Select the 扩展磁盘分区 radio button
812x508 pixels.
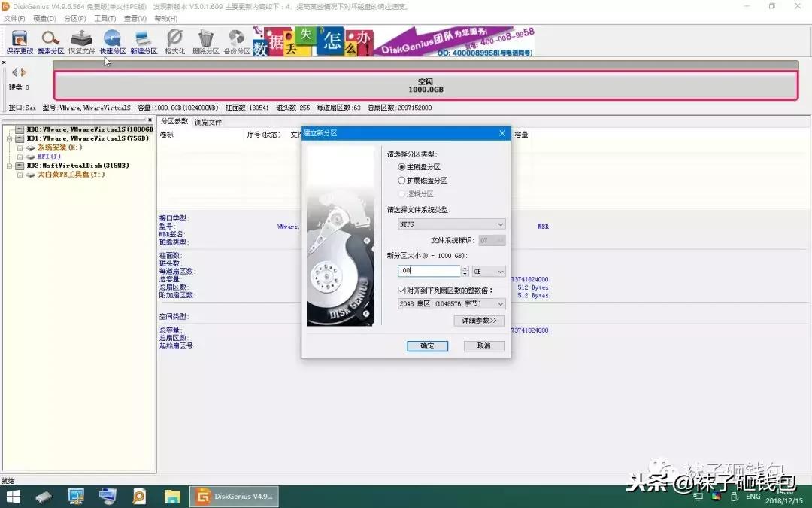pos(403,180)
